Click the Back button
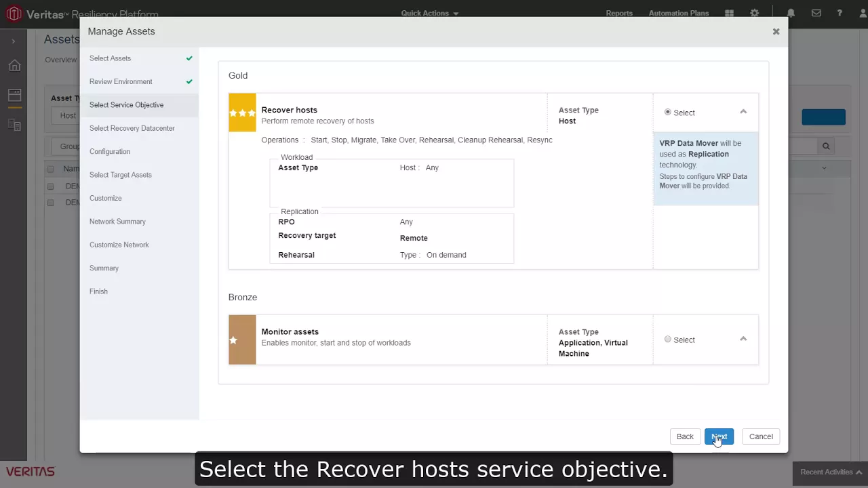The height and width of the screenshot is (488, 868). (685, 436)
